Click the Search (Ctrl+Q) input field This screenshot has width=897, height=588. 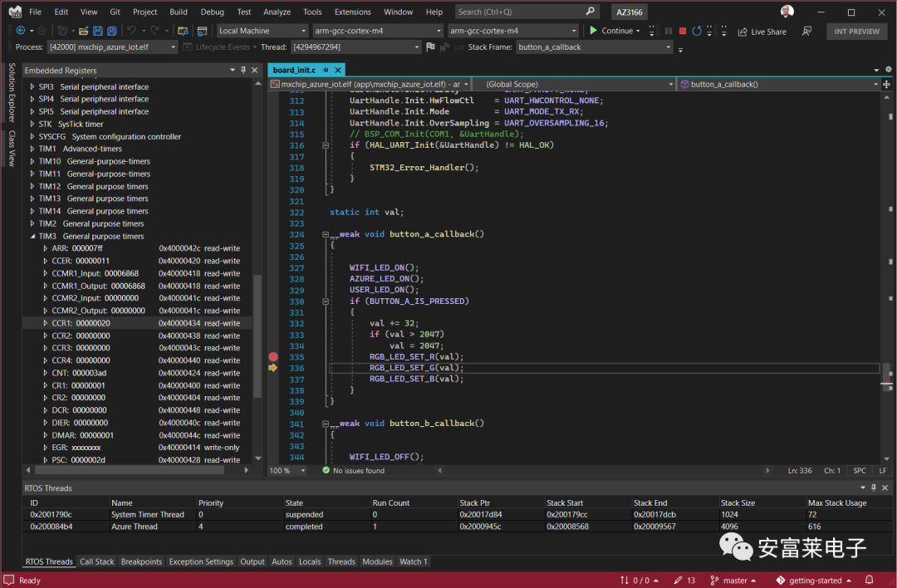coord(527,12)
